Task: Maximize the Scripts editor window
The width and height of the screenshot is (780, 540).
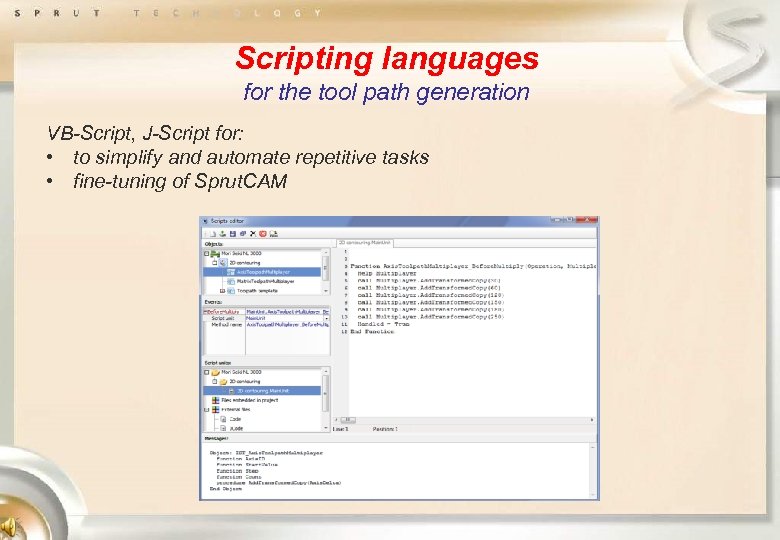Action: point(569,219)
